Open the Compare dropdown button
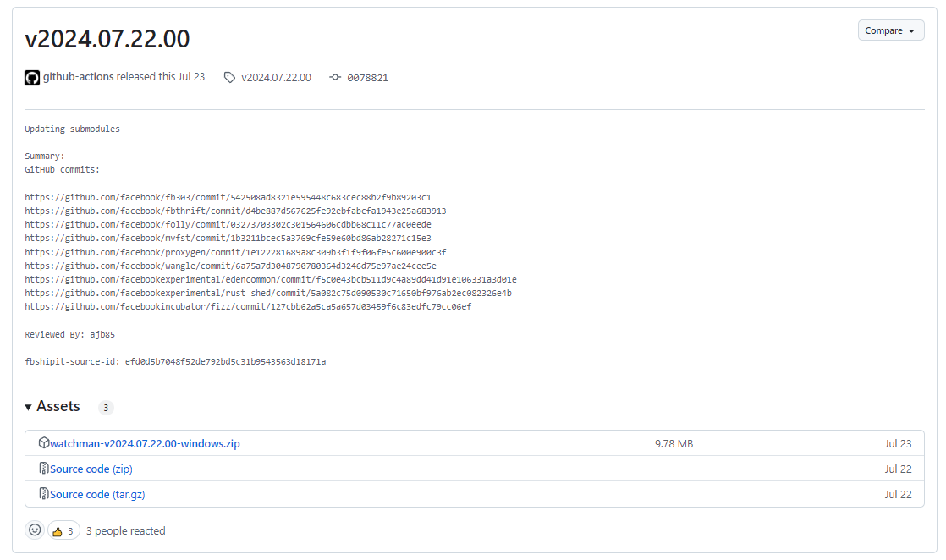Image resolution: width=946 pixels, height=560 pixels. (x=890, y=30)
